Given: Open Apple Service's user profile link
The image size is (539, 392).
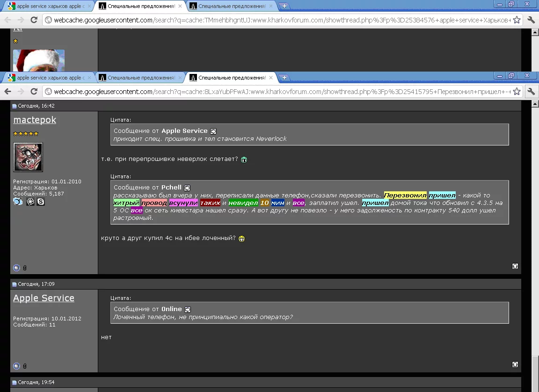Looking at the screenshot, I should pyautogui.click(x=44, y=298).
